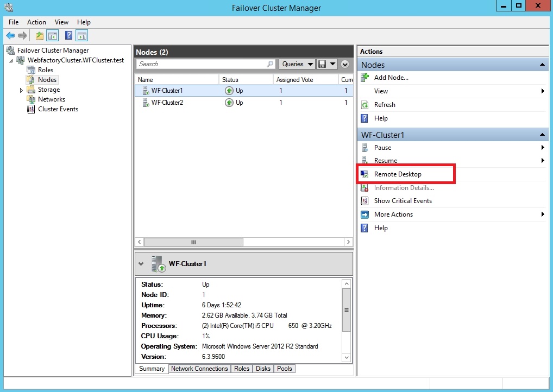Click the blue Help icon in the toolbar
Image resolution: width=553 pixels, height=392 pixels.
(68, 36)
